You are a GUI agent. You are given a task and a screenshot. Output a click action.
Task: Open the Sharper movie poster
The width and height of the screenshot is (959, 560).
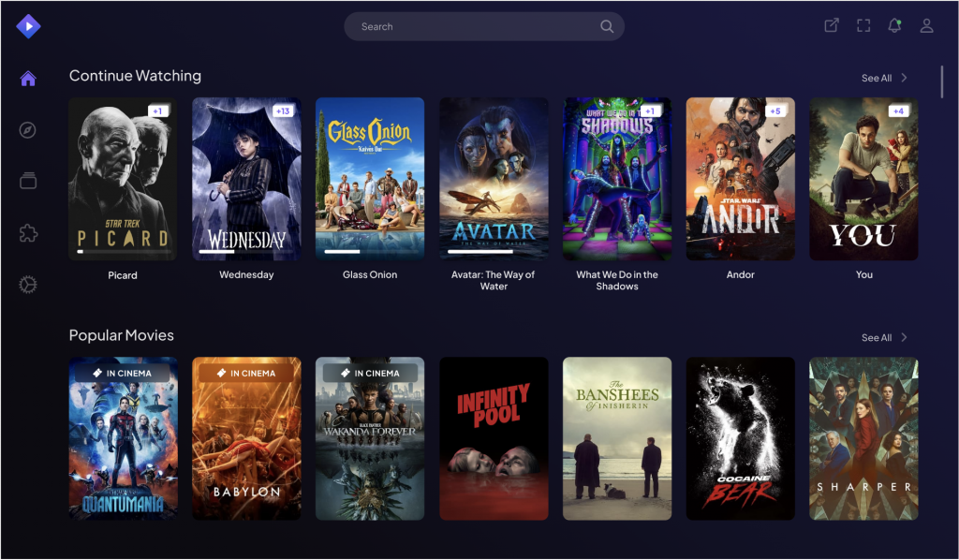click(863, 438)
